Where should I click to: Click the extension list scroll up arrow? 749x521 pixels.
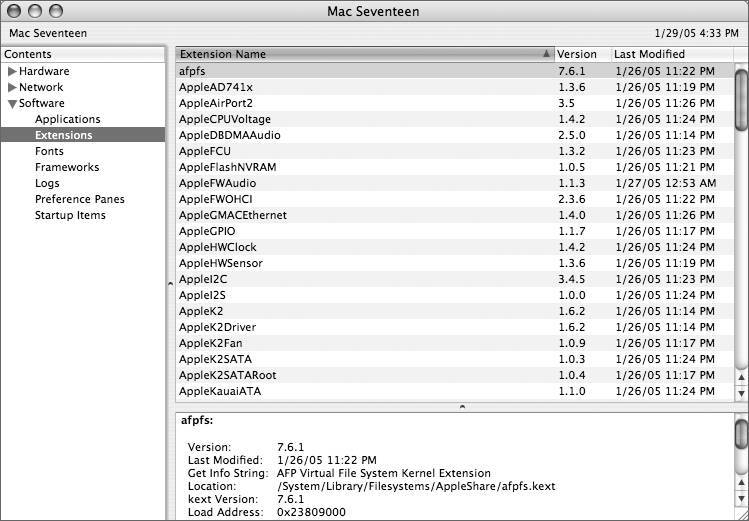click(741, 377)
